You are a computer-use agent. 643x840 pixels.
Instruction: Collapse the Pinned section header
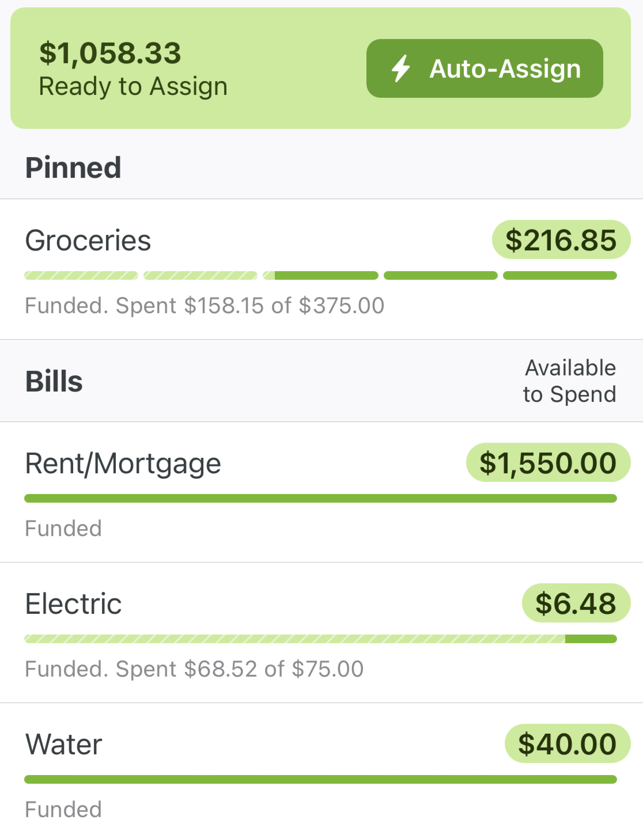[73, 168]
